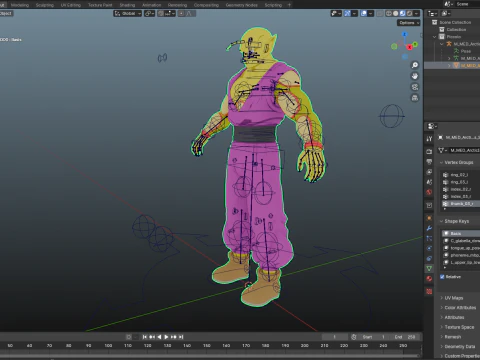
Task: Open the zoom view navigation icon
Action: click(415, 65)
